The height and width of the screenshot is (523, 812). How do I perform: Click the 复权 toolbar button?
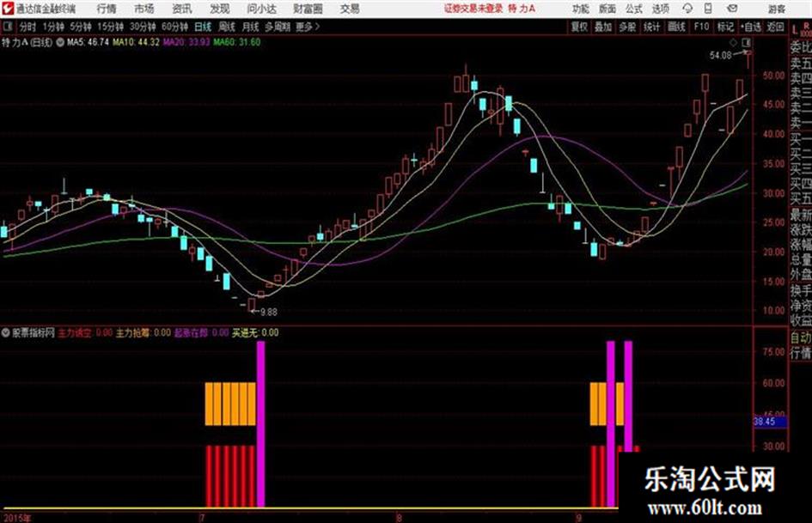[579, 27]
